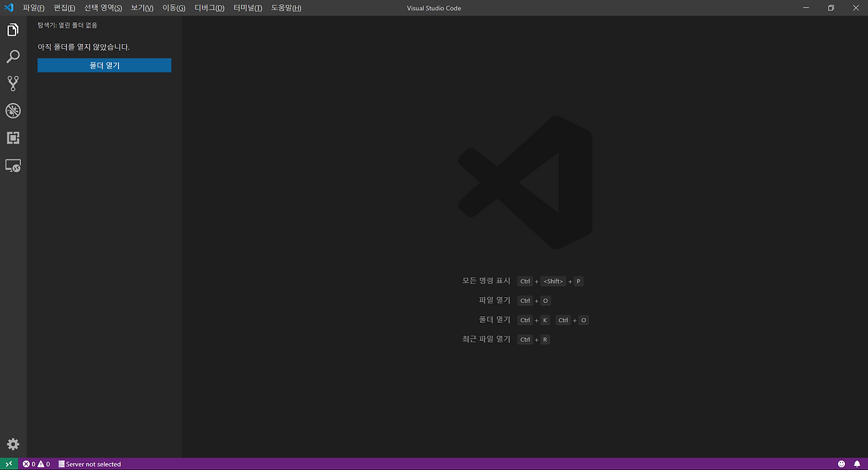This screenshot has width=868, height=470.
Task: Open the Explorer view in activity bar
Action: click(x=13, y=30)
